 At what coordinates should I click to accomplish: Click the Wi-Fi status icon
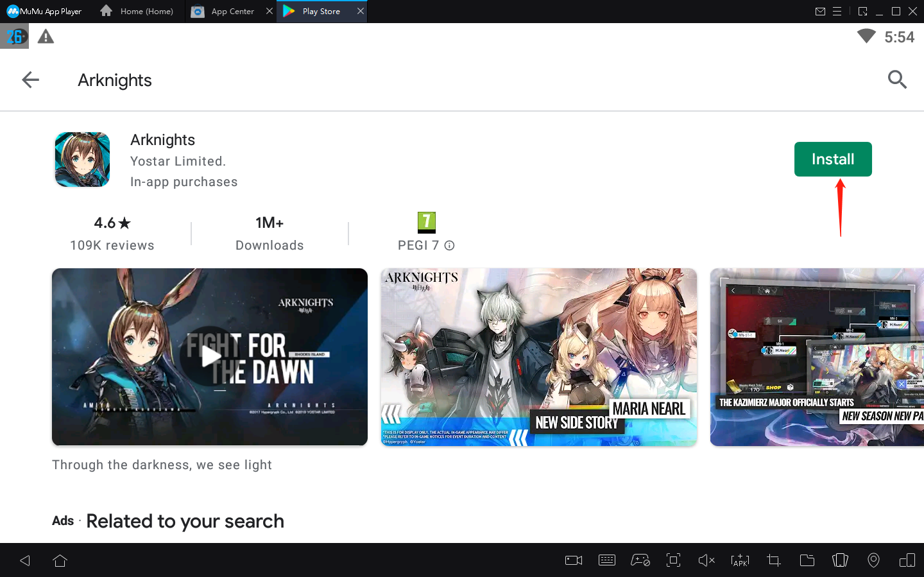866,36
